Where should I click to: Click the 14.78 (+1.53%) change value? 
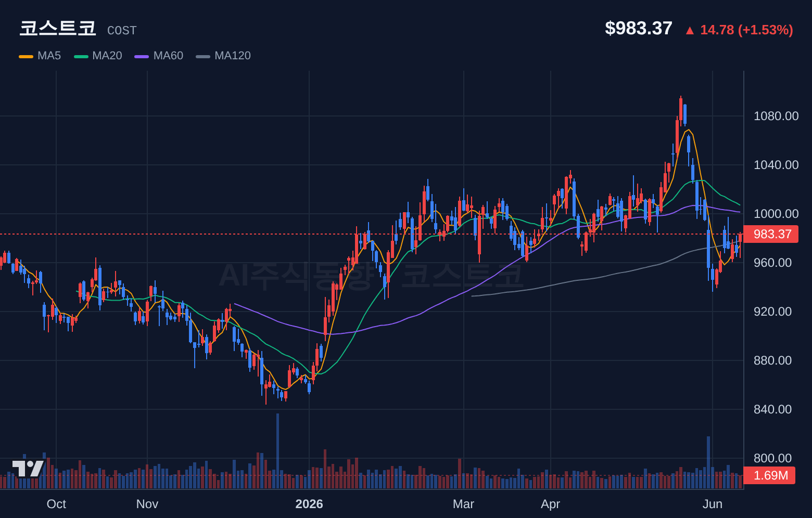(746, 30)
